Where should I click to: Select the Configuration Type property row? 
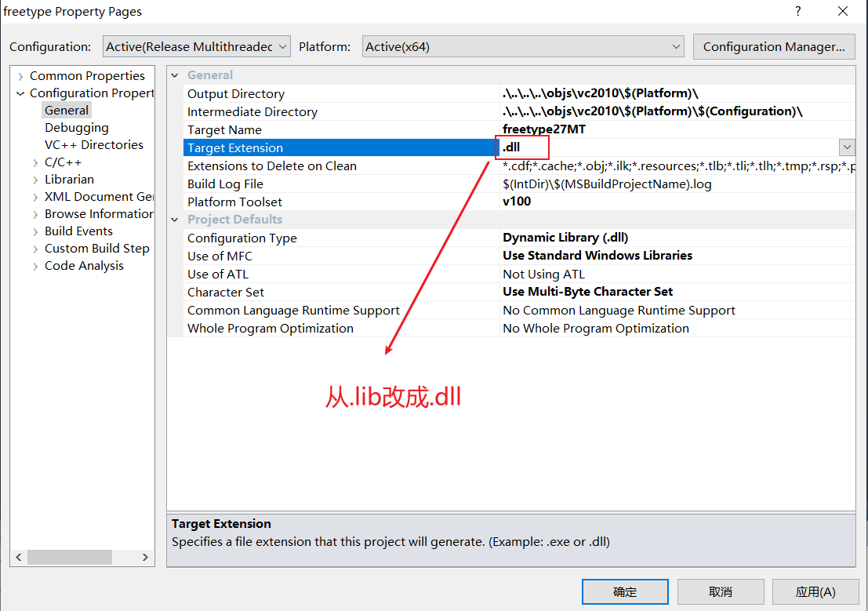click(x=242, y=238)
